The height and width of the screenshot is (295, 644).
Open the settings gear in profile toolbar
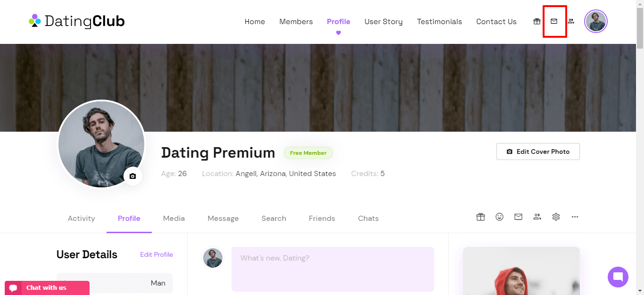[x=556, y=217]
